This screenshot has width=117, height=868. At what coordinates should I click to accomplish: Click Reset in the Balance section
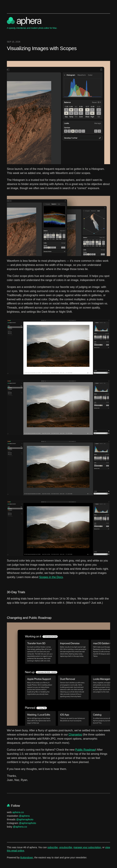coord(94,102)
